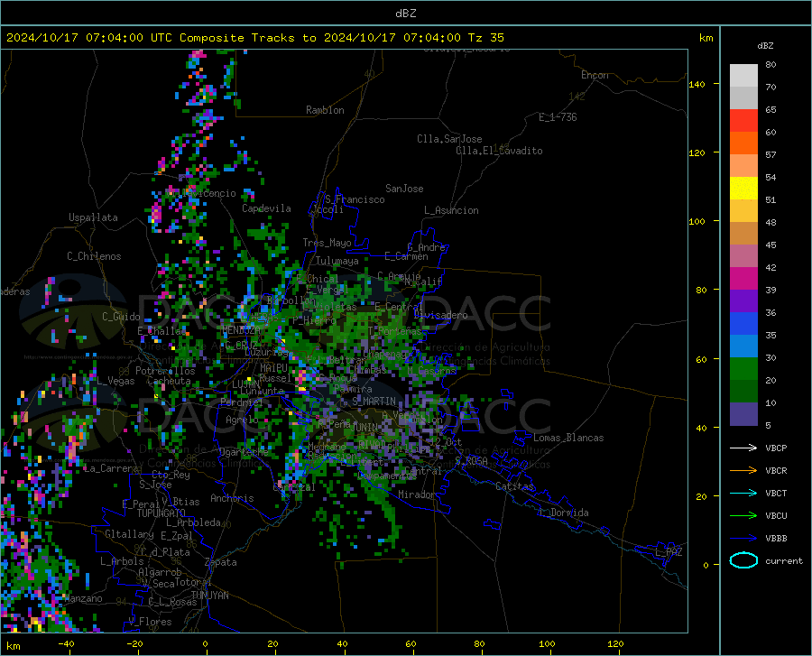
Task: Click the Zapata map label
Action: [x=221, y=562]
